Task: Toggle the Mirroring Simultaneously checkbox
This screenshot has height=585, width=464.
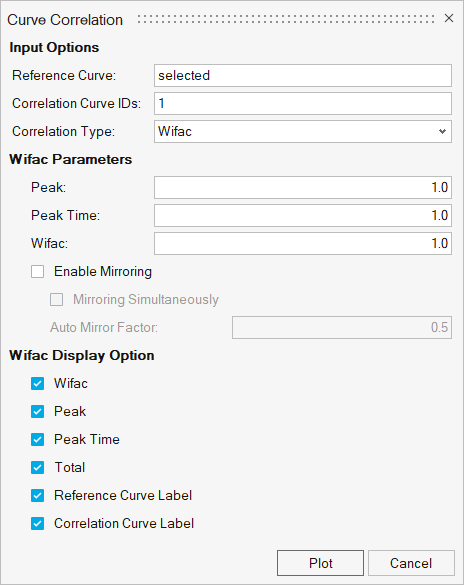Action: [56, 300]
